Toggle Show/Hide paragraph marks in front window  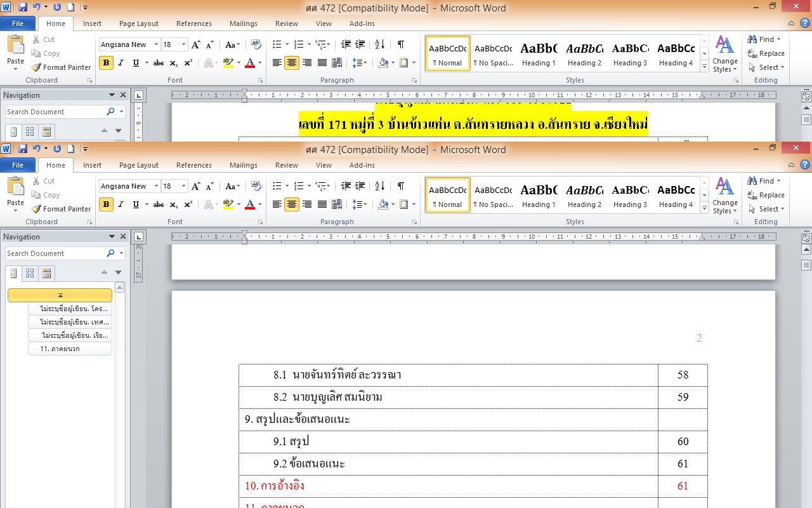pos(401,186)
